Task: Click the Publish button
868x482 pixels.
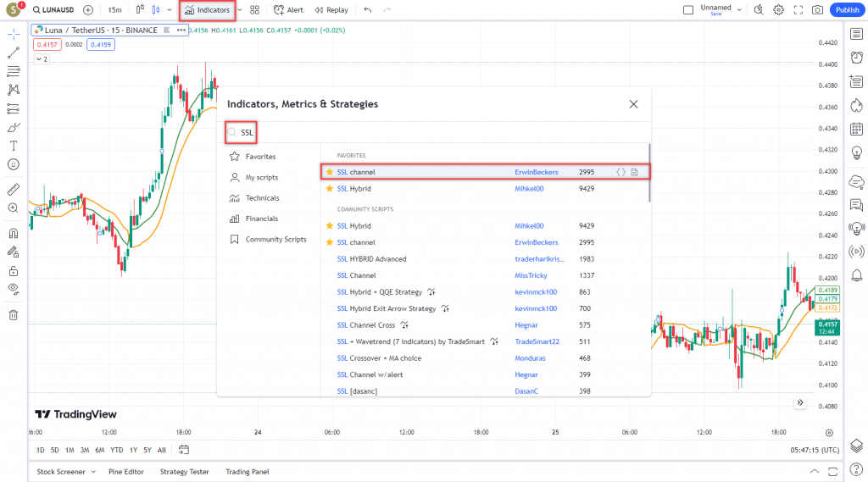Action: [x=845, y=10]
